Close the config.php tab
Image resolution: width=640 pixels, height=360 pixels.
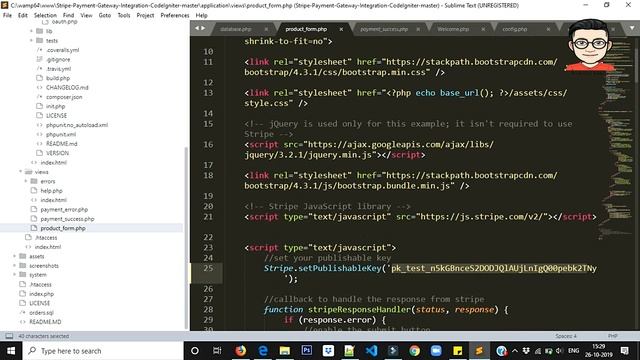(x=548, y=29)
